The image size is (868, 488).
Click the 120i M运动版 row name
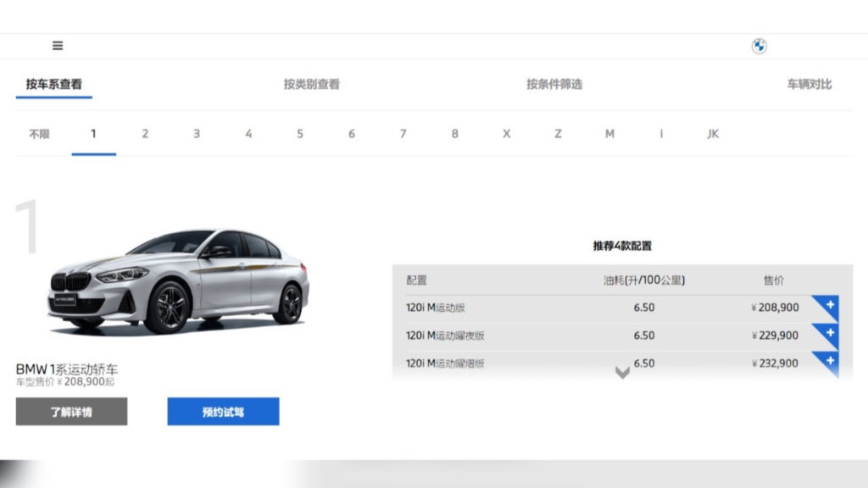pos(436,308)
